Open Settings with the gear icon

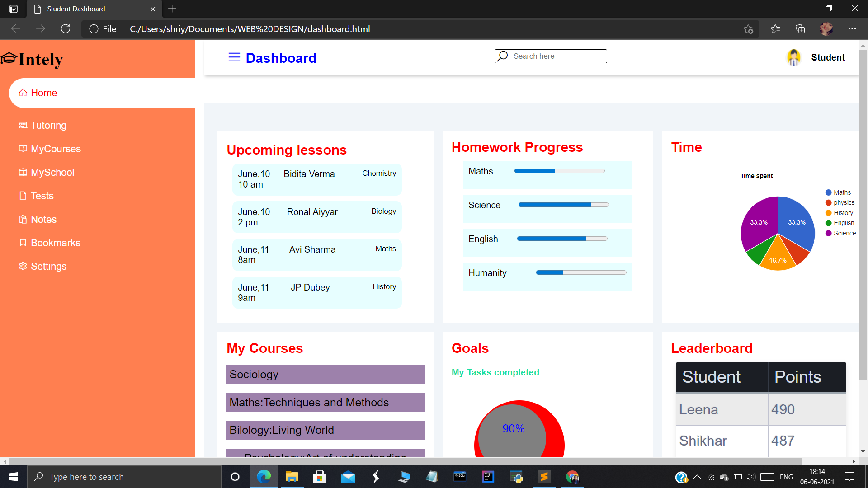click(23, 266)
